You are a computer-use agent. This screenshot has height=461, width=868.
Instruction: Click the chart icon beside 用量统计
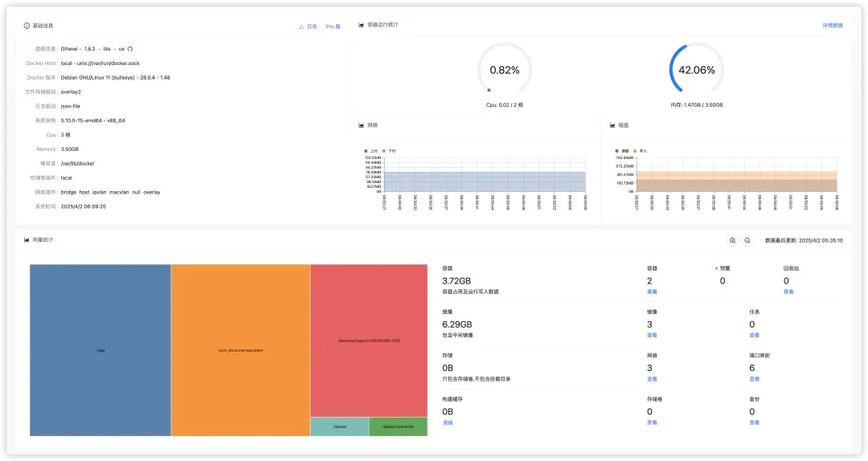click(x=27, y=240)
